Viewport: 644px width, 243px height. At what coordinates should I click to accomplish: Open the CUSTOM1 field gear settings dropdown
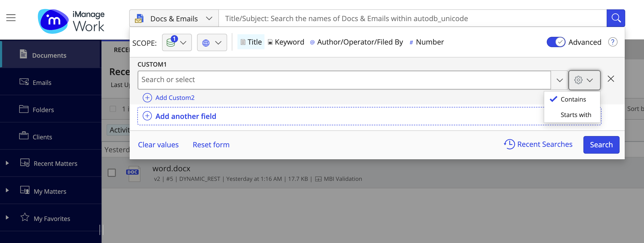[x=584, y=80]
